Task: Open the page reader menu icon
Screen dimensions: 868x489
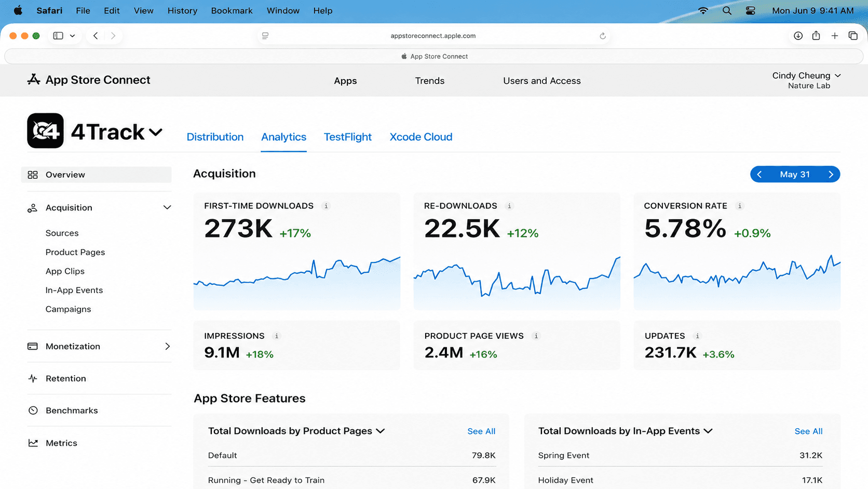Action: 265,36
